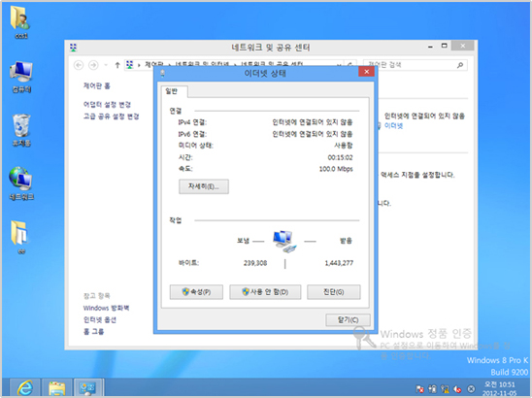Click the 이더넷 상태 dialog title icon

point(163,73)
